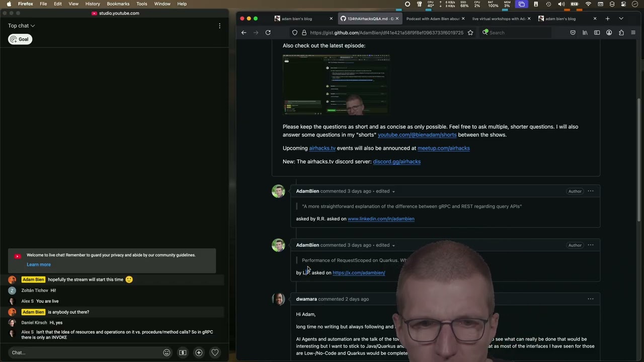Open the airhacks.tv link
The width and height of the screenshot is (644, 362).
[322, 148]
